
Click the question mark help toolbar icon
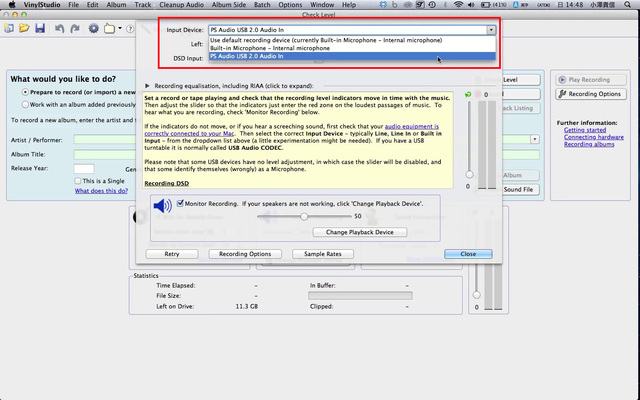pyautogui.click(x=130, y=29)
